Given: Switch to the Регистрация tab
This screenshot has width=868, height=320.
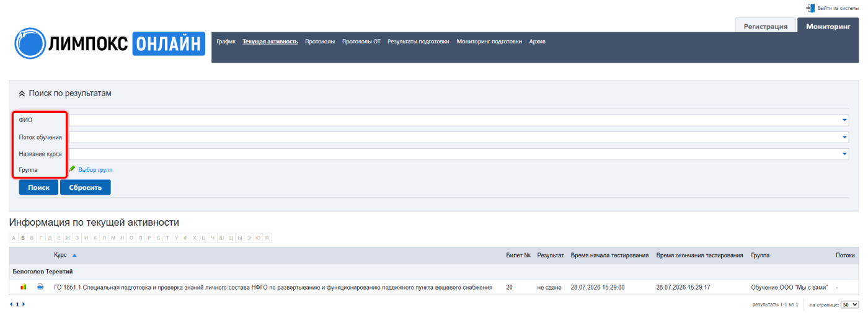Looking at the screenshot, I should click(766, 26).
